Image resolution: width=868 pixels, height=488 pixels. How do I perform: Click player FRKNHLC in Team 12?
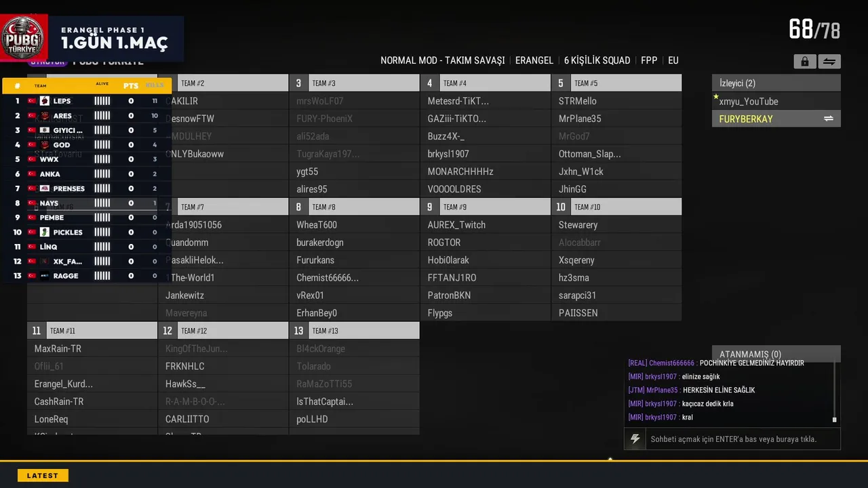coord(223,366)
